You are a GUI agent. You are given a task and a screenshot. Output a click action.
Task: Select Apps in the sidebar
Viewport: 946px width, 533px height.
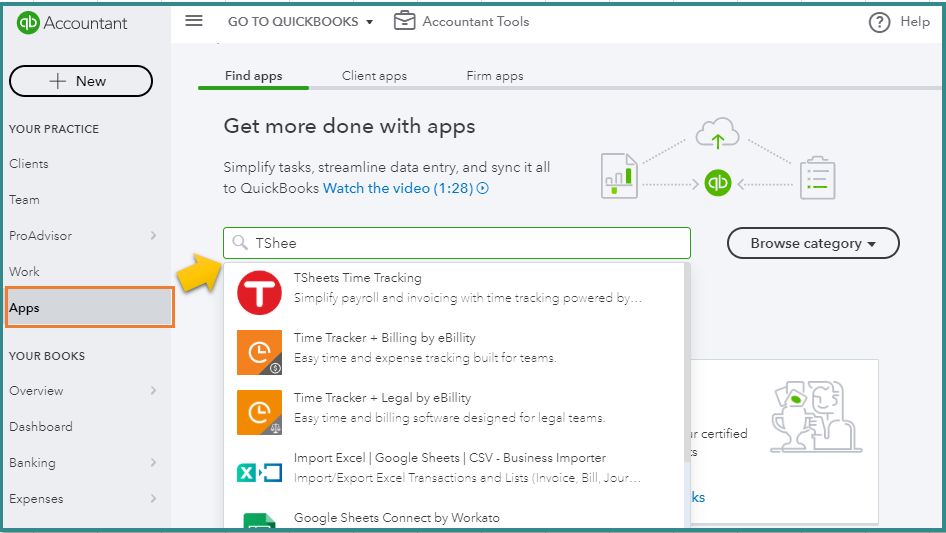[90, 308]
